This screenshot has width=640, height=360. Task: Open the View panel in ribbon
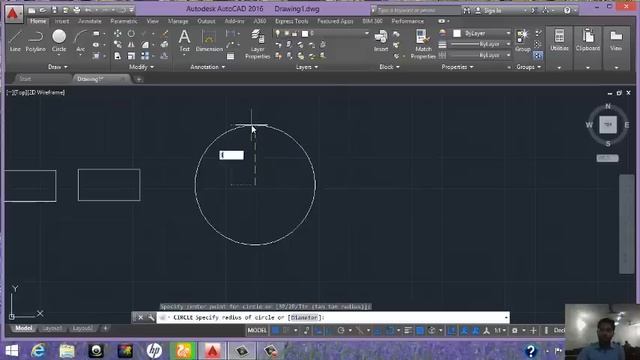pyautogui.click(x=616, y=40)
